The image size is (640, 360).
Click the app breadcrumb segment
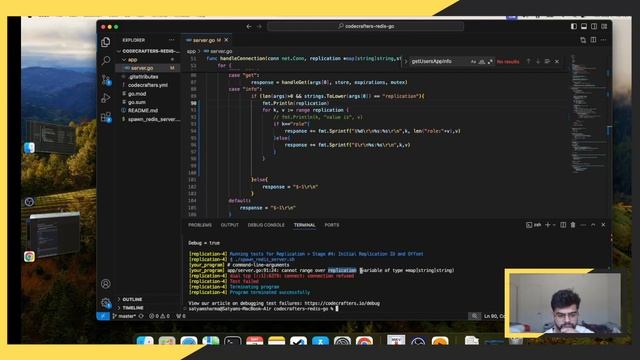191,51
